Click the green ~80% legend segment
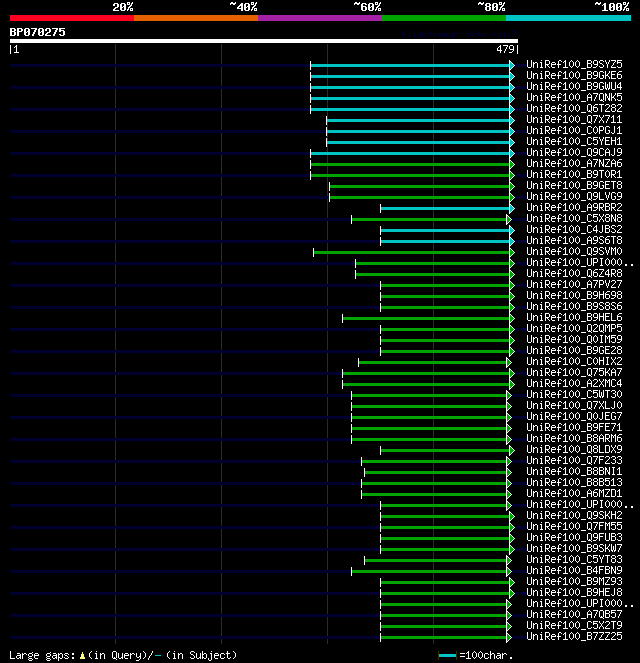This screenshot has width=640, height=663. [x=444, y=18]
